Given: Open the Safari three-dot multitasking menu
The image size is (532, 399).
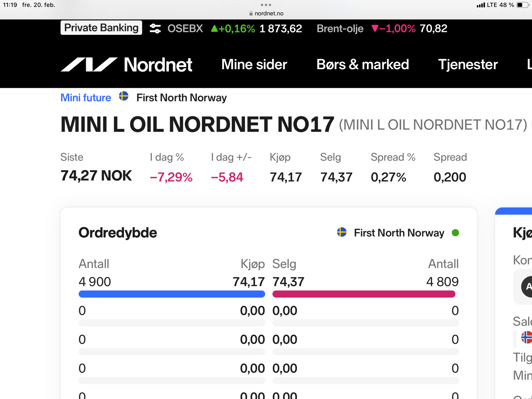Looking at the screenshot, I should coord(266,5).
